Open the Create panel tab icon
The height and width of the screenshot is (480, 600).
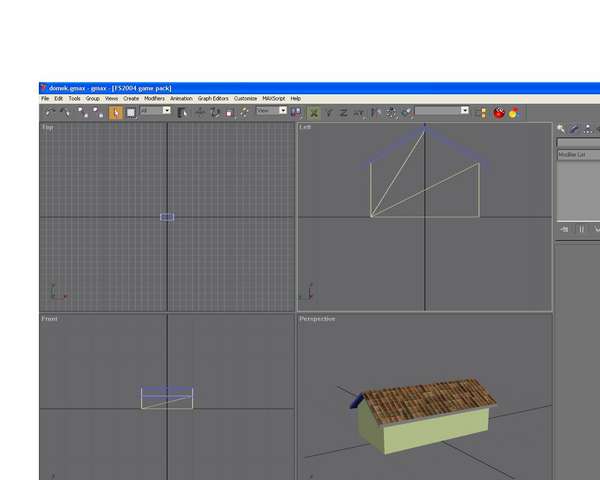561,129
